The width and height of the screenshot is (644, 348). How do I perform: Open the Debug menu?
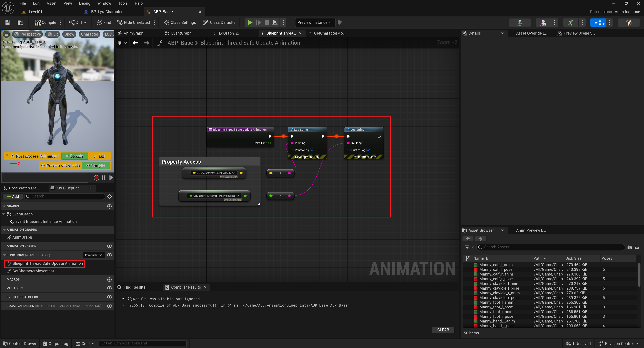84,3
